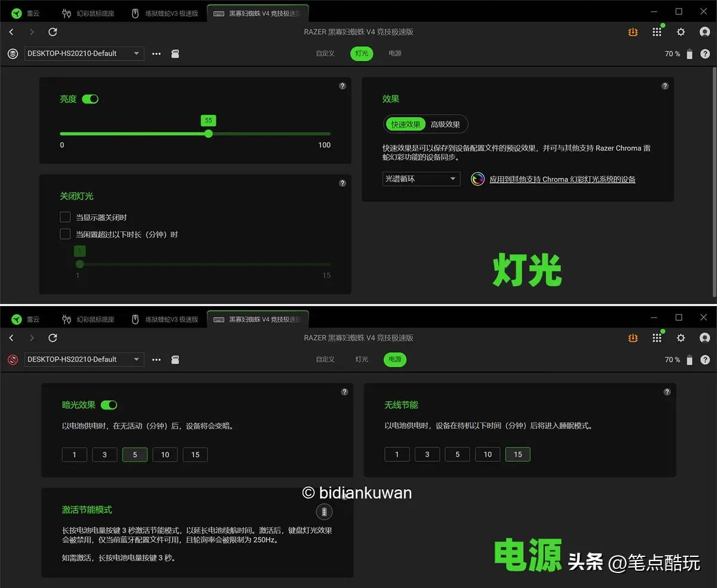Screen dimensions: 717x588
Task: Open the profile dropdown next to the layers icon
Action: pos(84,54)
